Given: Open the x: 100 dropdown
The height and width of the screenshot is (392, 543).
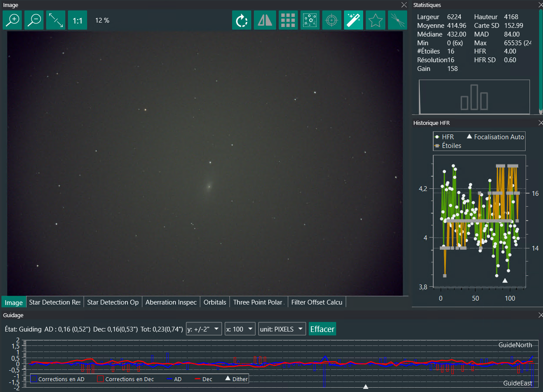Looking at the screenshot, I should coord(240,329).
